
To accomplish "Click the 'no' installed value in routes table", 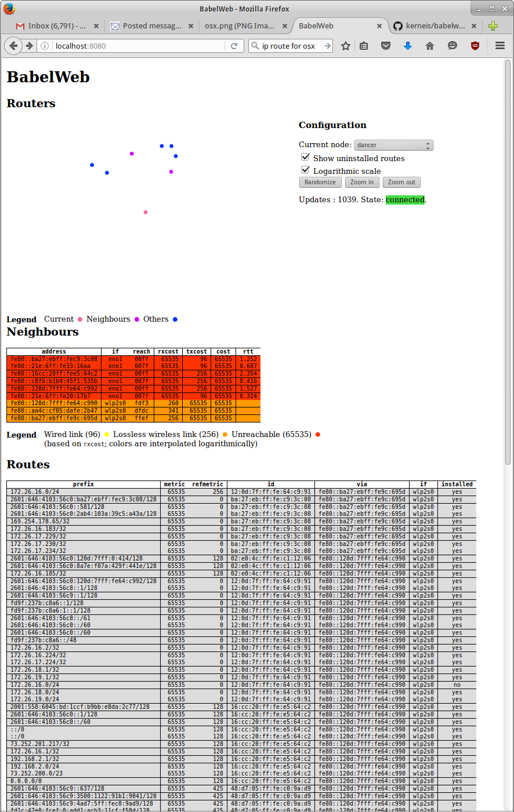I will tap(457, 684).
